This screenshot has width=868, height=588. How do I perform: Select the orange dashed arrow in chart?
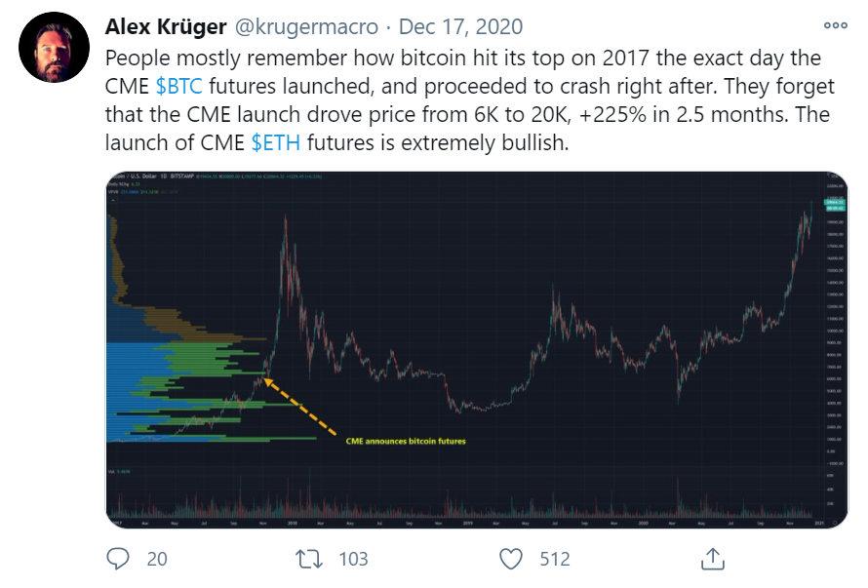click(x=300, y=407)
